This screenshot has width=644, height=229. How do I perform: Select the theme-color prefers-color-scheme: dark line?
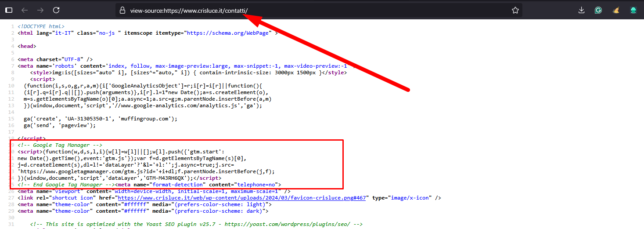tap(143, 211)
